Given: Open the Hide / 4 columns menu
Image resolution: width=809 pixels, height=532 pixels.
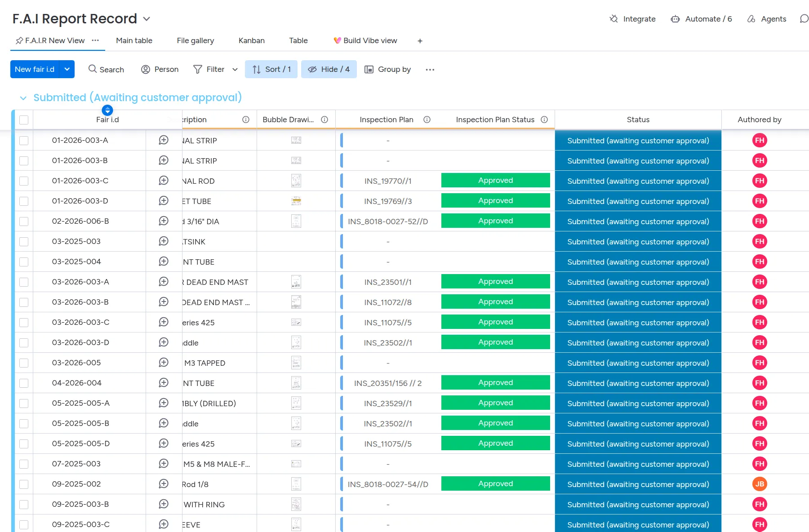Looking at the screenshot, I should click(x=329, y=69).
